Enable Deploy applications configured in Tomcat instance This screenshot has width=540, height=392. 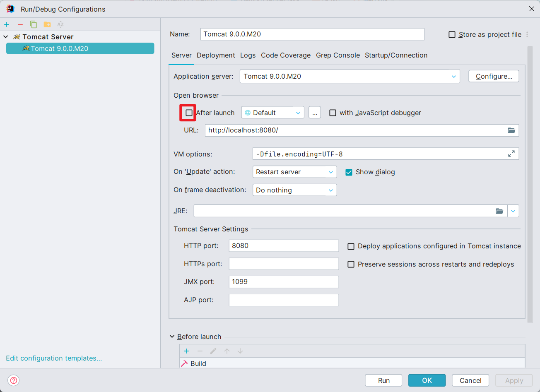coord(351,246)
